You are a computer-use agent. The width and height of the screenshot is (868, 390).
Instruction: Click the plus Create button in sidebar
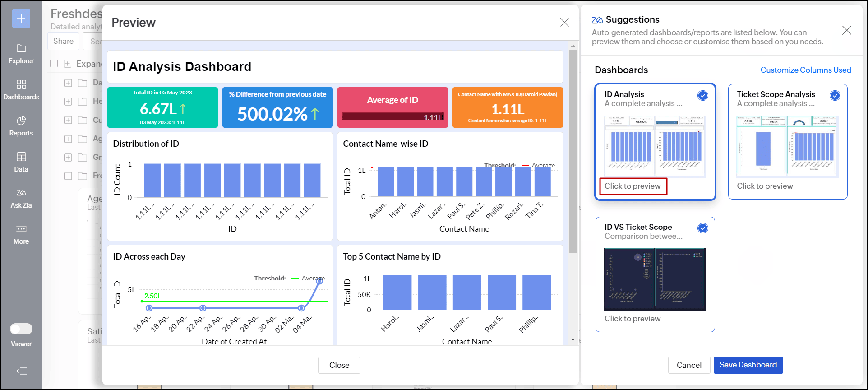coord(21,19)
